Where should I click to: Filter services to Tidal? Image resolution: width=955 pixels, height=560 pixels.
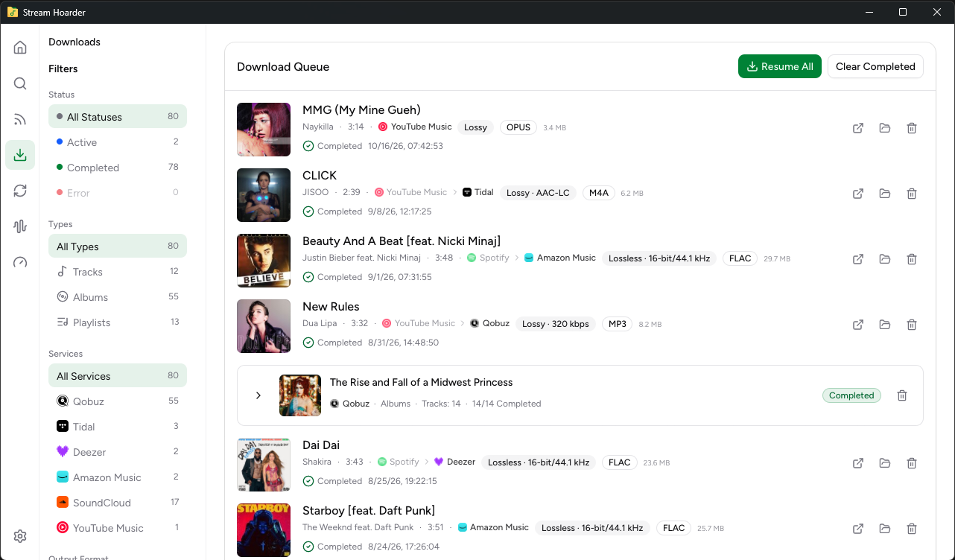(118, 426)
